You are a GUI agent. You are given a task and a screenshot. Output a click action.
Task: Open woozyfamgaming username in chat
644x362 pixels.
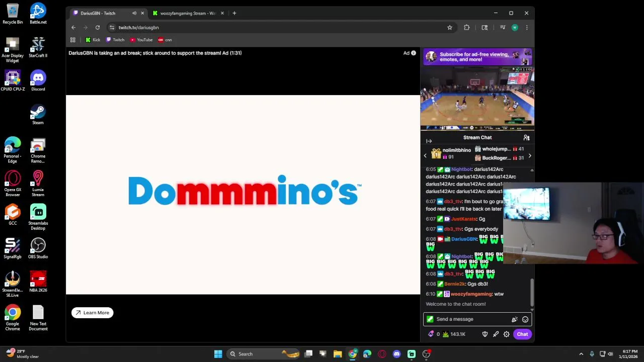(471, 294)
